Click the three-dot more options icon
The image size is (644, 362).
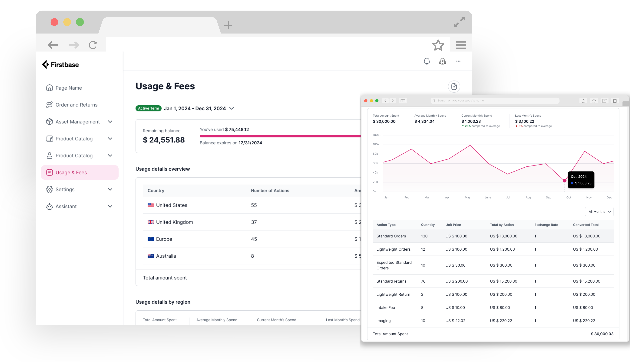[458, 61]
